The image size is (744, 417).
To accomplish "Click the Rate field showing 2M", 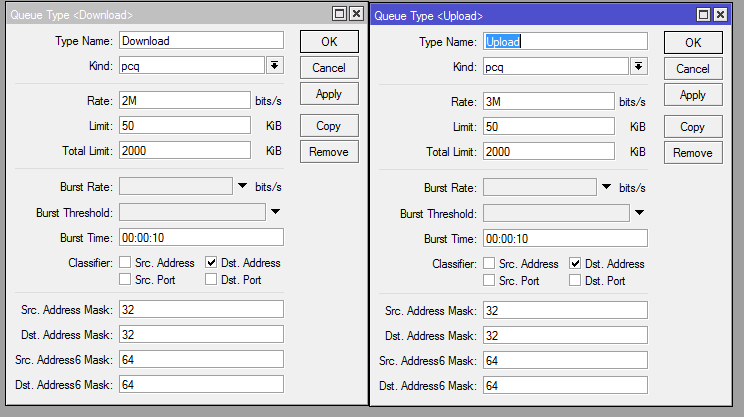I will [185, 101].
